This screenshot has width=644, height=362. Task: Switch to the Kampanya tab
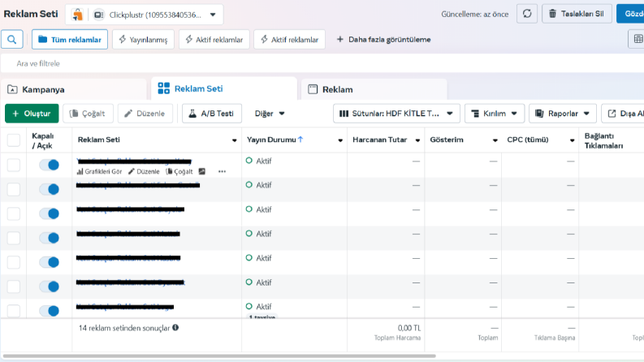click(74, 89)
